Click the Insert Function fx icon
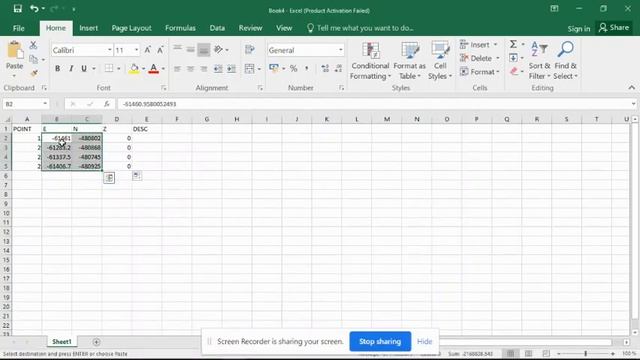The width and height of the screenshot is (640, 360). pos(107,104)
